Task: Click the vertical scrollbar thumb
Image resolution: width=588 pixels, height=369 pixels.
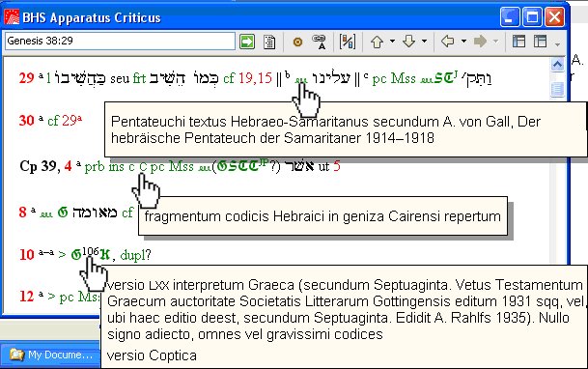Action: (x=557, y=89)
